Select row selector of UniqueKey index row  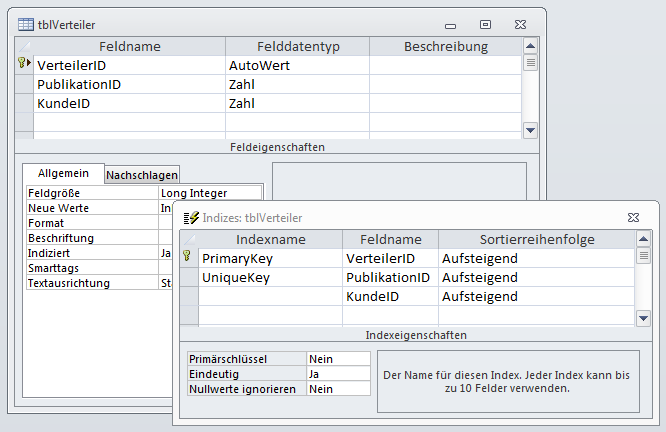(x=189, y=277)
